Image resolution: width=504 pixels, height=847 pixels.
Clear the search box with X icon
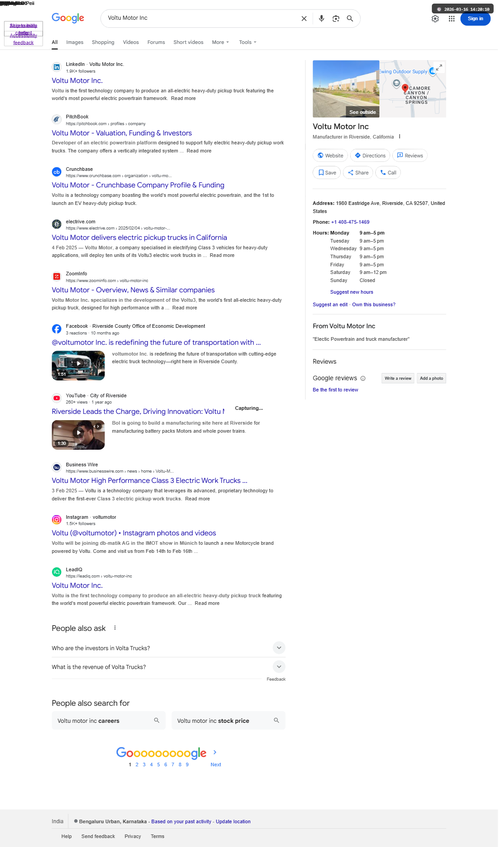[304, 18]
